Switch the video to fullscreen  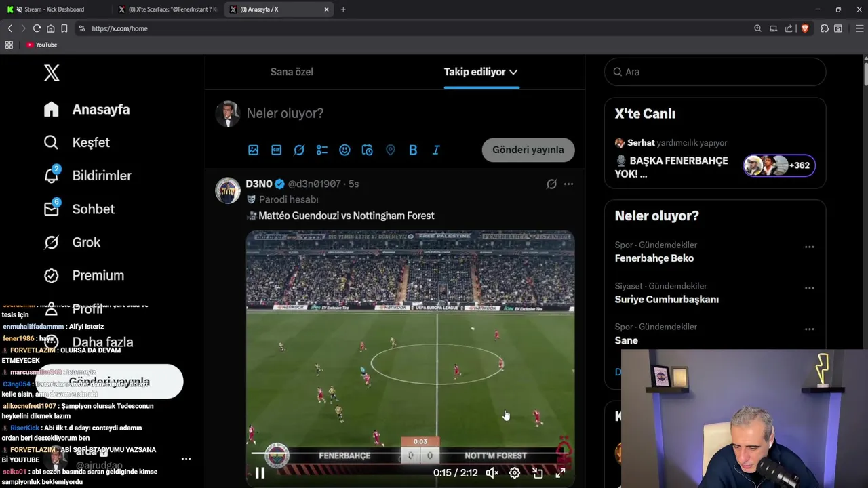tap(560, 473)
